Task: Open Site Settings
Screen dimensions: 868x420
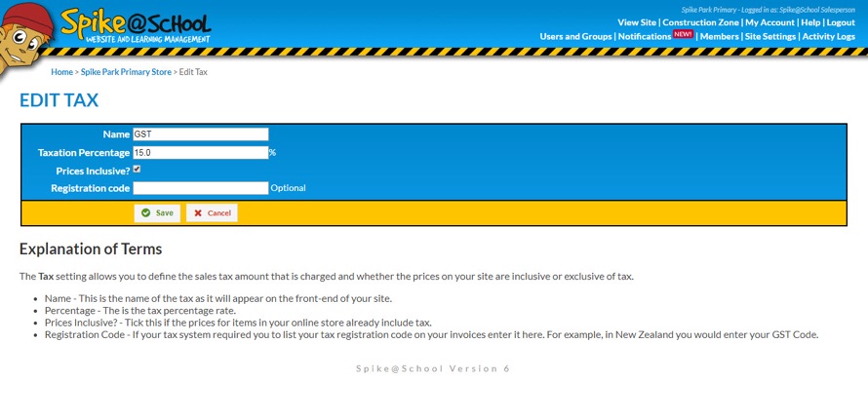Action: click(770, 36)
